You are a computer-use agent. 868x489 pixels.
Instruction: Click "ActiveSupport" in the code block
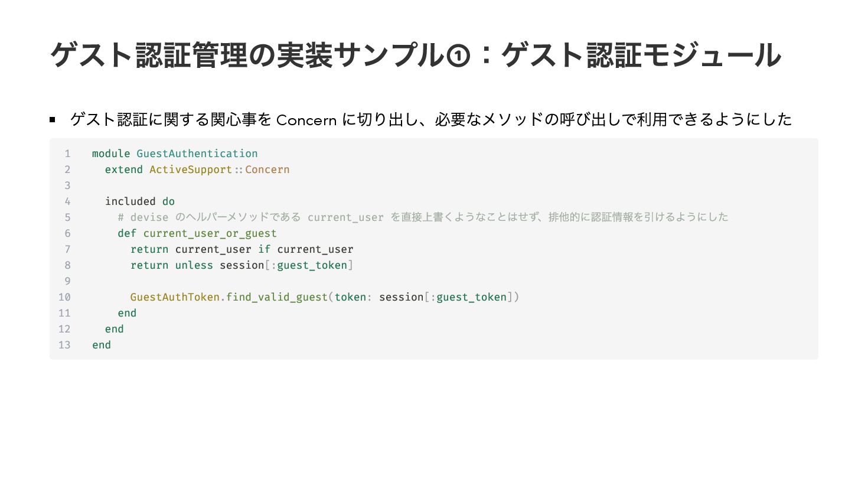pos(191,169)
